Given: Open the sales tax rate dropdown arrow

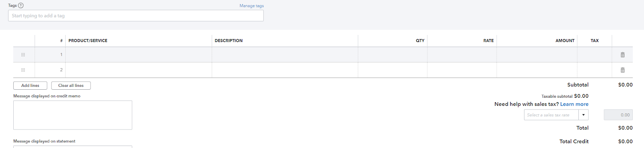Looking at the screenshot, I should [584, 115].
